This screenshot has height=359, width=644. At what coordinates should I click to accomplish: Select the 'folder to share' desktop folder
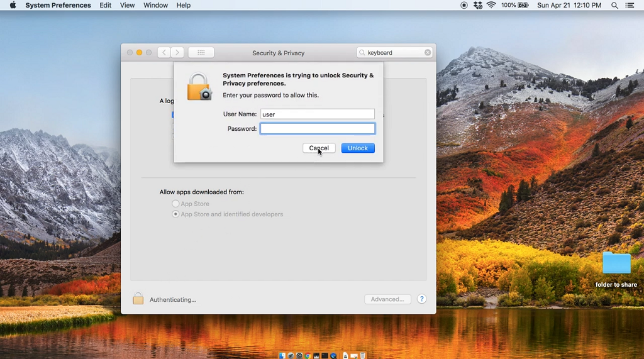[616, 263]
